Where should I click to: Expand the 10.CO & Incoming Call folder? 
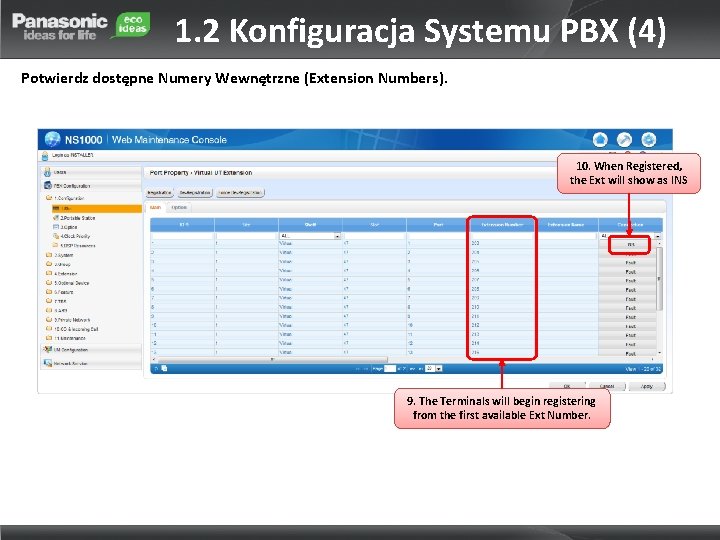[x=49, y=329]
